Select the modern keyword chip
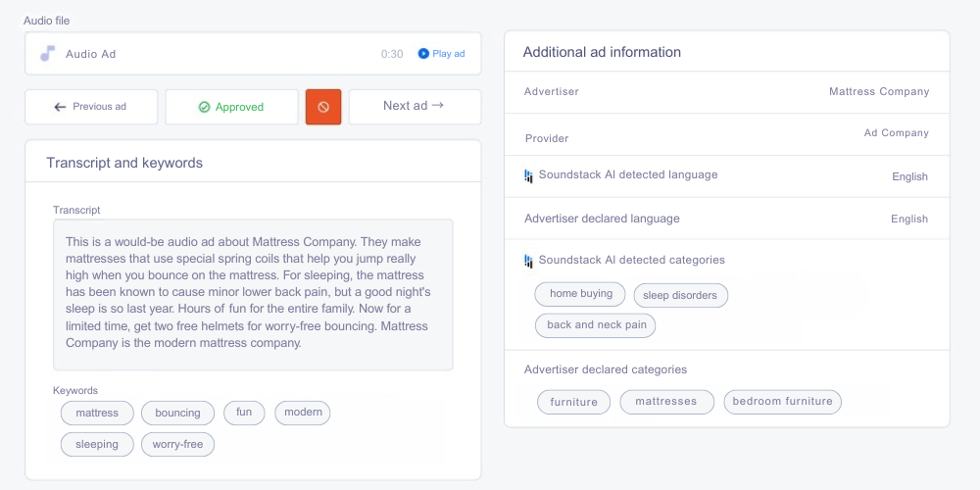The height and width of the screenshot is (490, 980). pos(303,413)
